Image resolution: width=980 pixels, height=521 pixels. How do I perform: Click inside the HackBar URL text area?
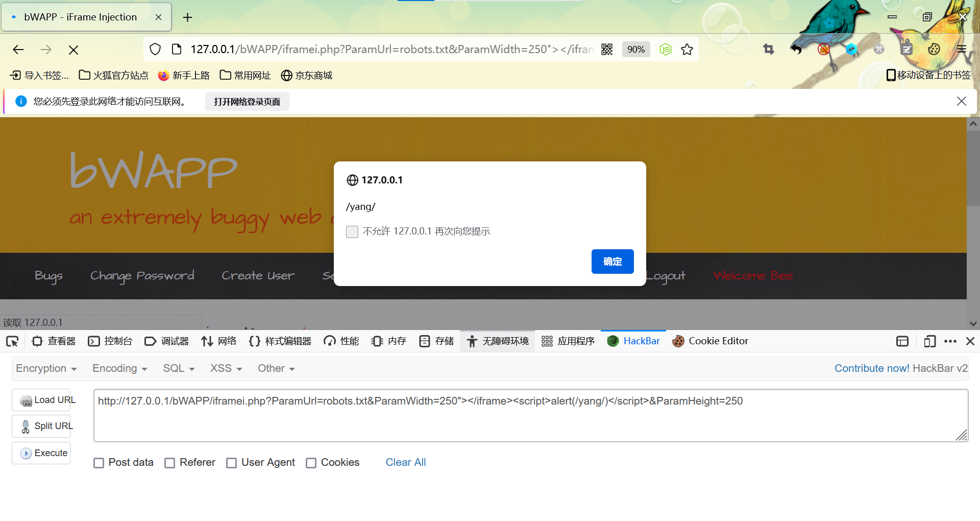[531, 415]
